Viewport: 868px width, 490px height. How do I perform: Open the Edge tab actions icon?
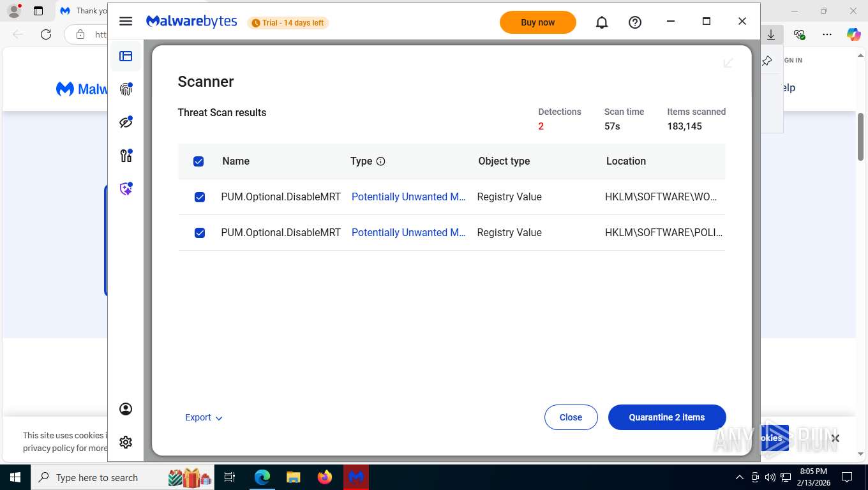[38, 11]
